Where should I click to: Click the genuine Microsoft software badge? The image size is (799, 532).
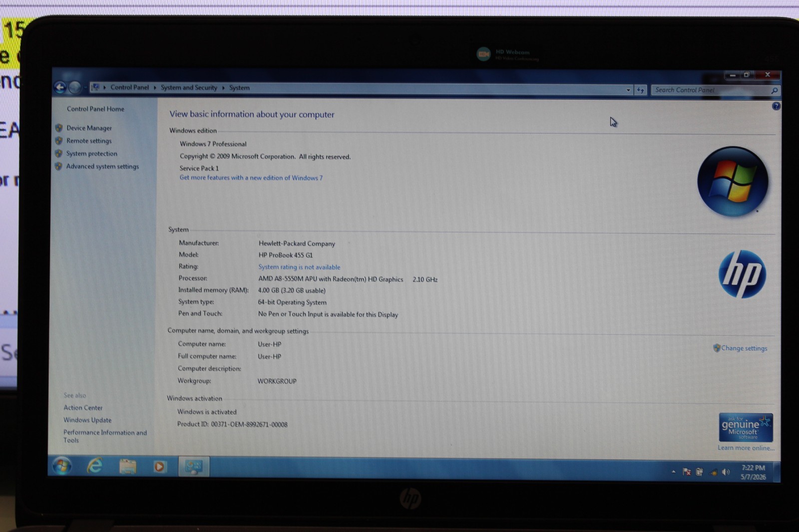click(x=746, y=427)
